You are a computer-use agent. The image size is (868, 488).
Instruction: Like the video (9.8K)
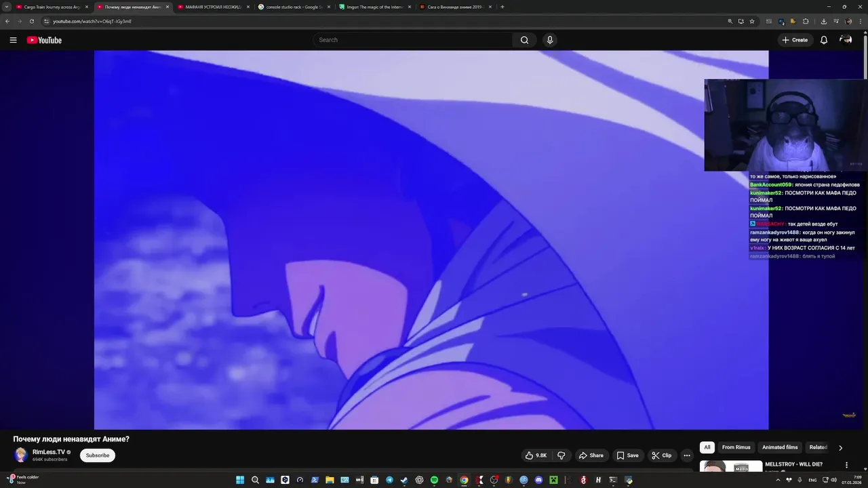point(536,455)
